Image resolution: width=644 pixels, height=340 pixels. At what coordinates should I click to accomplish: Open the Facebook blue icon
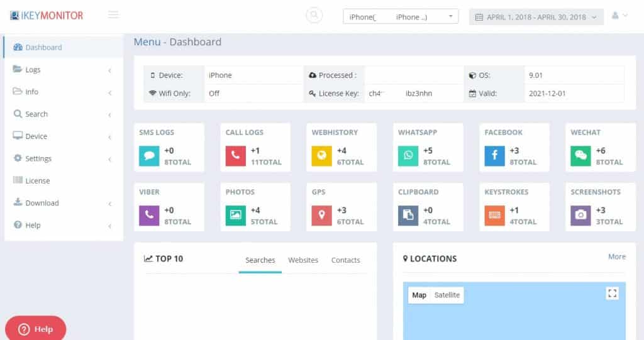point(494,156)
